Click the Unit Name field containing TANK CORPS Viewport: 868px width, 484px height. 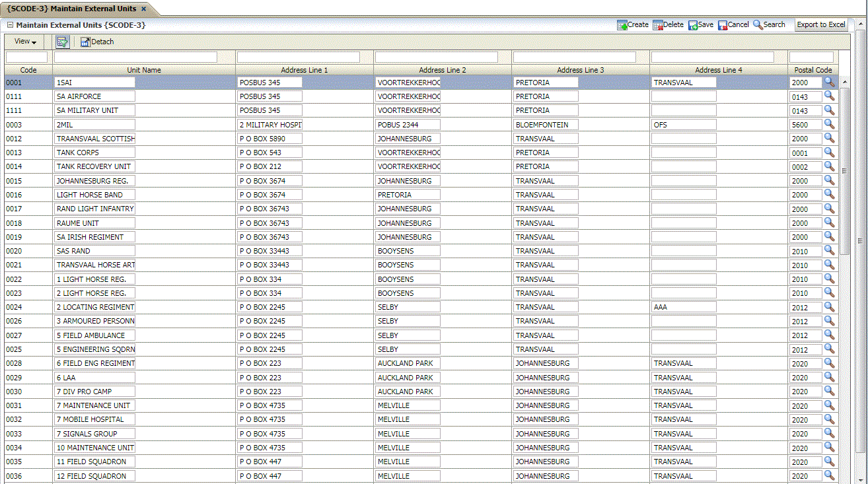(94, 153)
